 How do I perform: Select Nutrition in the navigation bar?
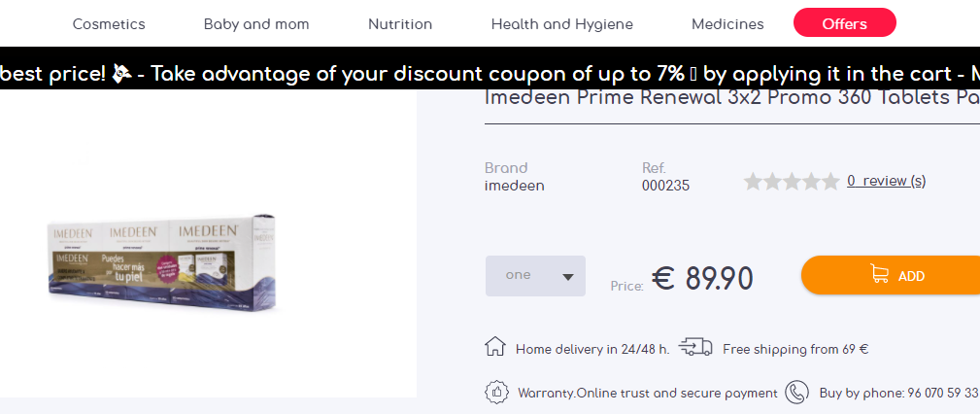click(400, 24)
